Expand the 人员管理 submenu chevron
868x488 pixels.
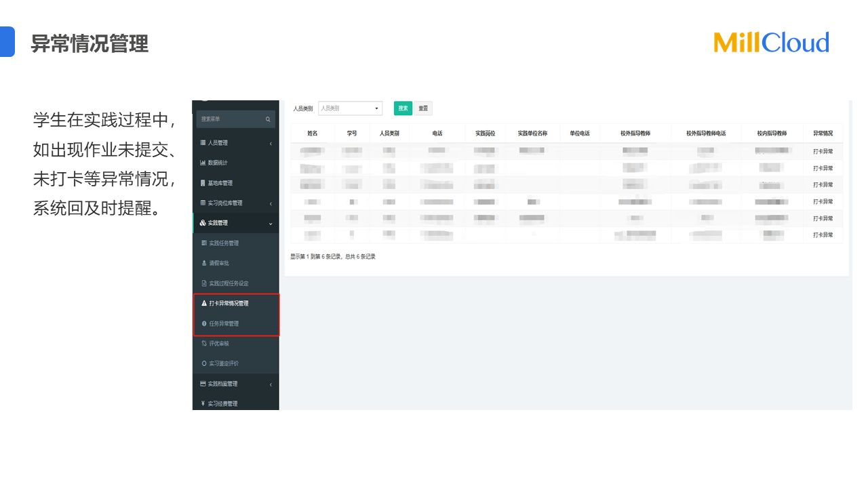click(271, 144)
